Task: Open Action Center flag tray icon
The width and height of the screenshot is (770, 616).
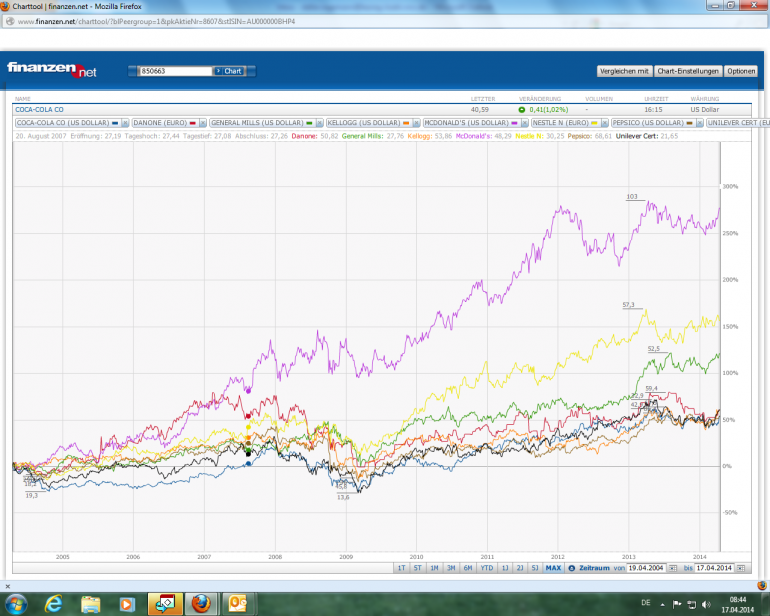Action: (x=677, y=604)
